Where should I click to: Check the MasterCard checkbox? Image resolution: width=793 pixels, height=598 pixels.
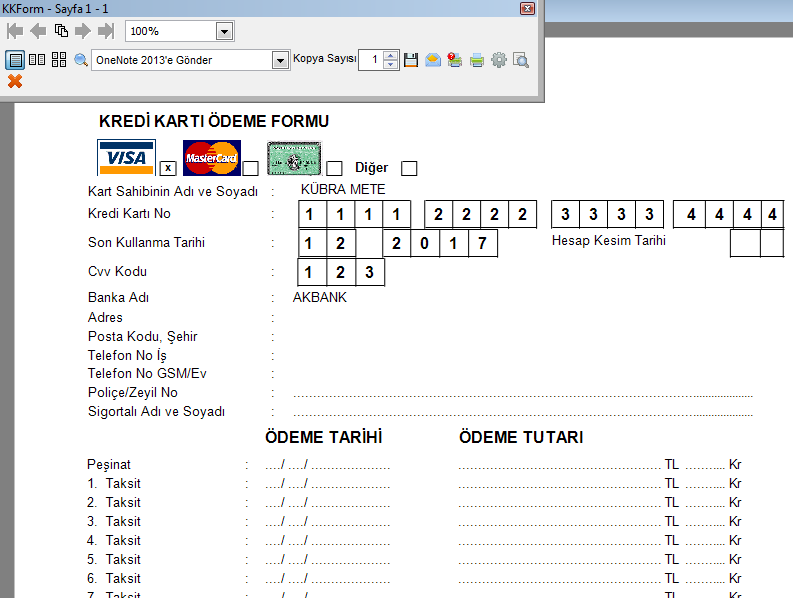pyautogui.click(x=250, y=168)
